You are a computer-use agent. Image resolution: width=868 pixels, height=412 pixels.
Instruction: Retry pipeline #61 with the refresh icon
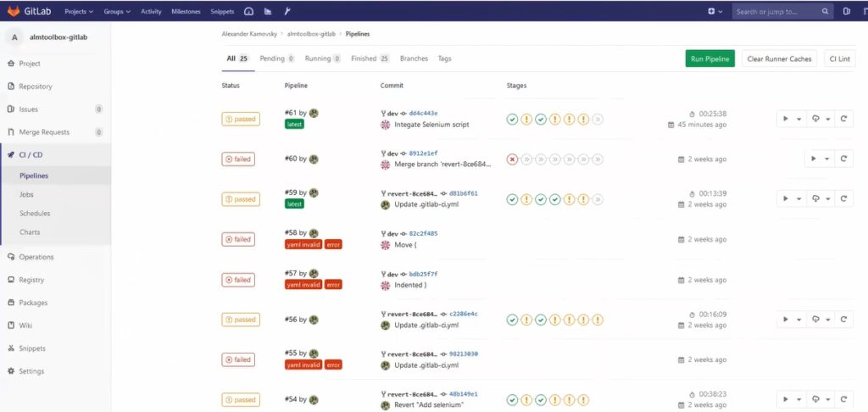coord(843,119)
